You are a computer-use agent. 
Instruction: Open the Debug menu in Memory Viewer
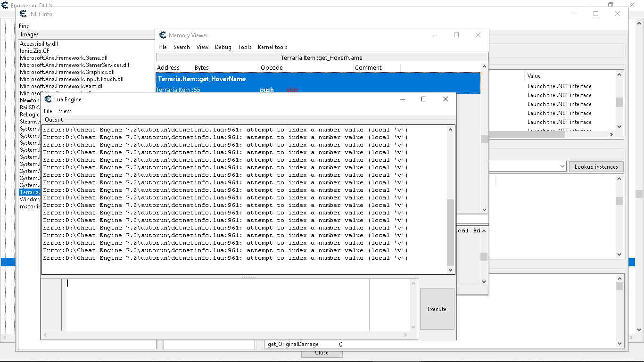pos(223,47)
